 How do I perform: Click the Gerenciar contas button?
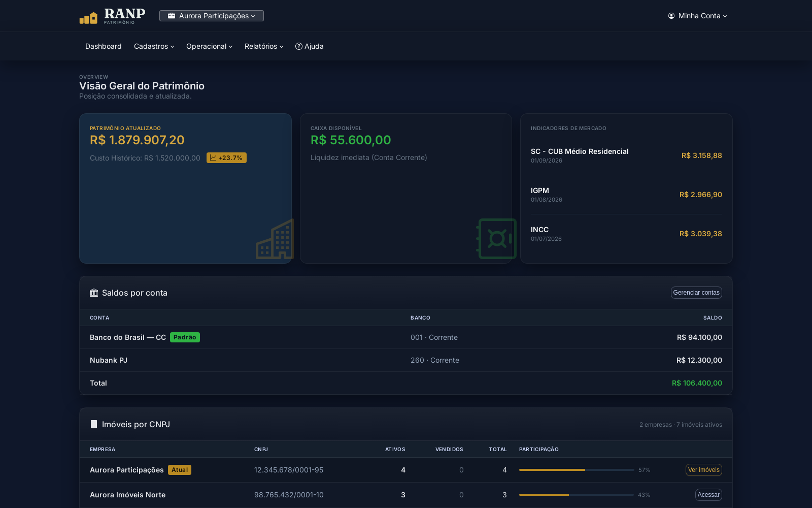(696, 293)
